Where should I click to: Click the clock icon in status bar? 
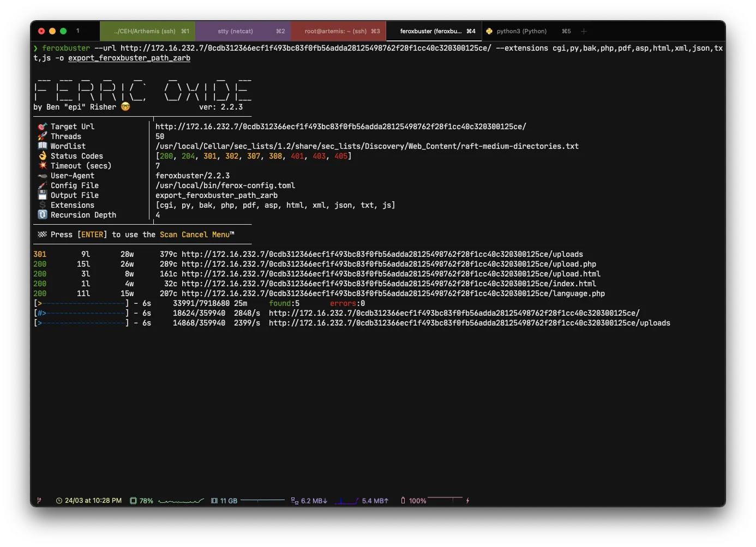[x=59, y=501]
